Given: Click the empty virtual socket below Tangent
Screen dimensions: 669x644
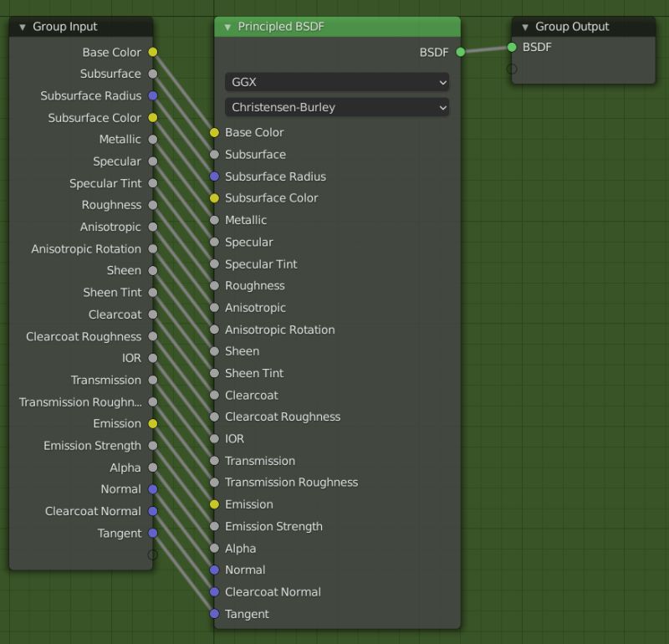Looking at the screenshot, I should (153, 553).
